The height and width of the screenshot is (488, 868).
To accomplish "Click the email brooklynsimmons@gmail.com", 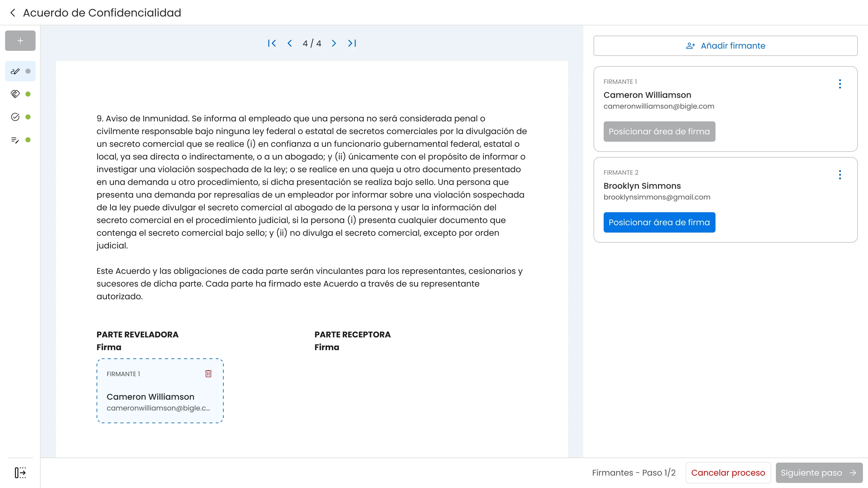I will pyautogui.click(x=657, y=197).
